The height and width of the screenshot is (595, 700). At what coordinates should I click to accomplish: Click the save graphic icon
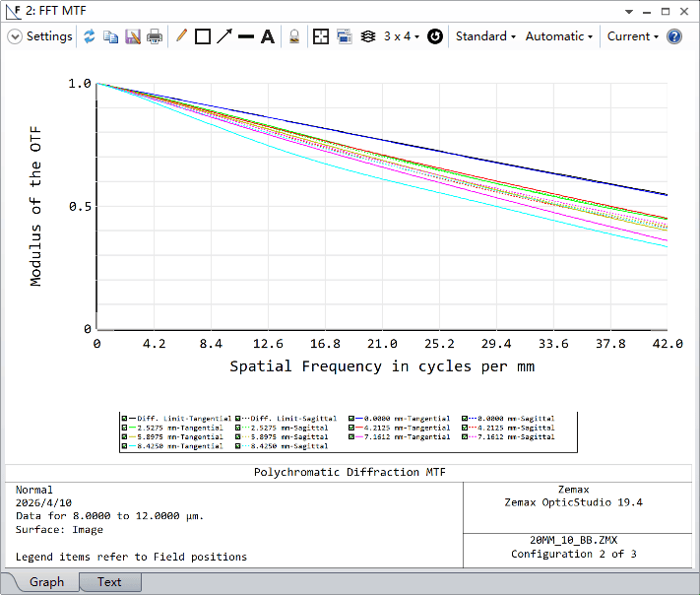(x=133, y=36)
